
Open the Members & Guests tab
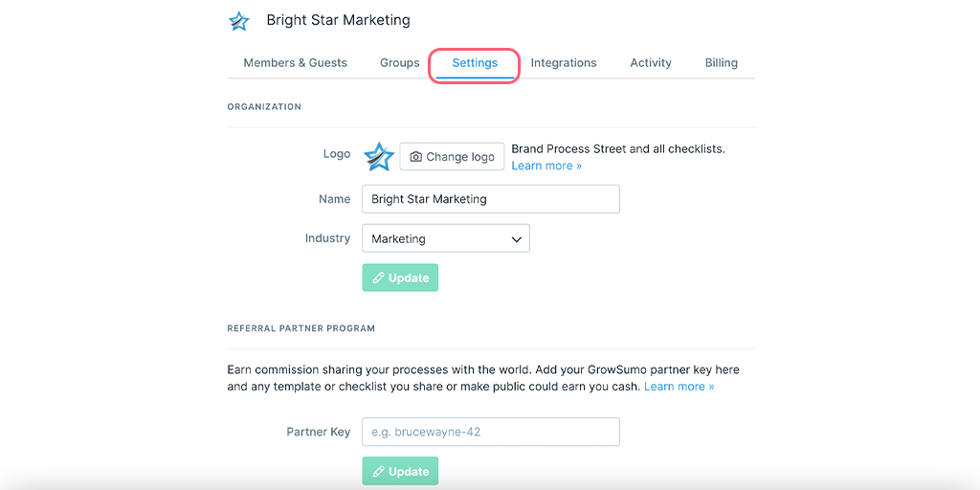coord(295,62)
